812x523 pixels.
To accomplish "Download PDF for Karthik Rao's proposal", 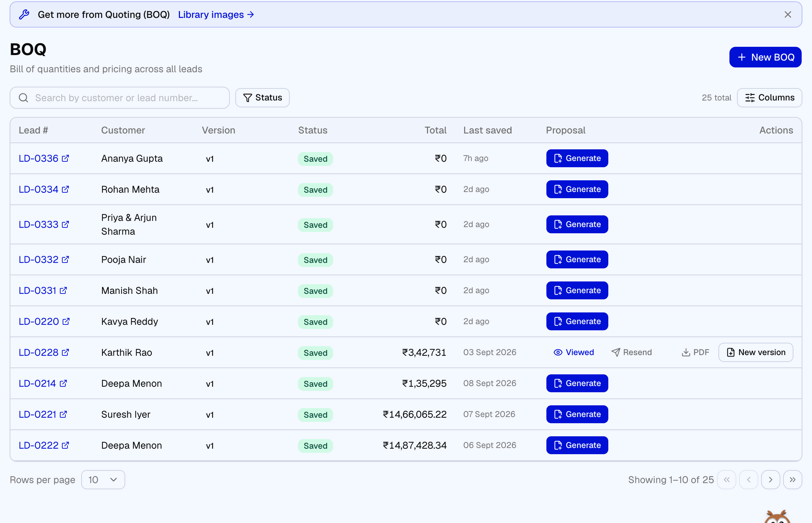I will (x=695, y=352).
